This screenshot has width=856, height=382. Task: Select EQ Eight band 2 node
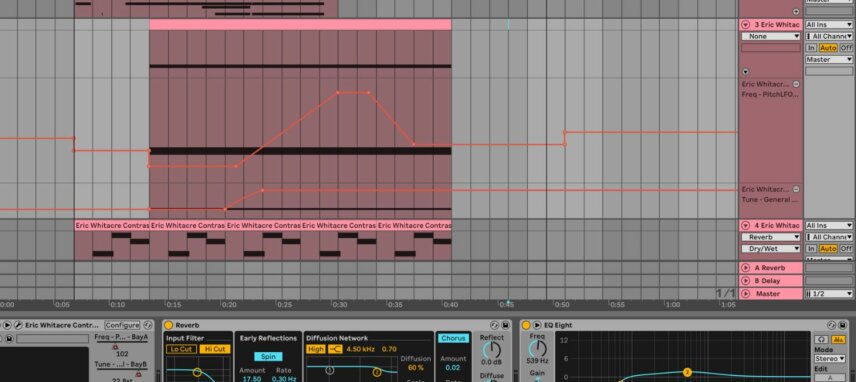(687, 372)
